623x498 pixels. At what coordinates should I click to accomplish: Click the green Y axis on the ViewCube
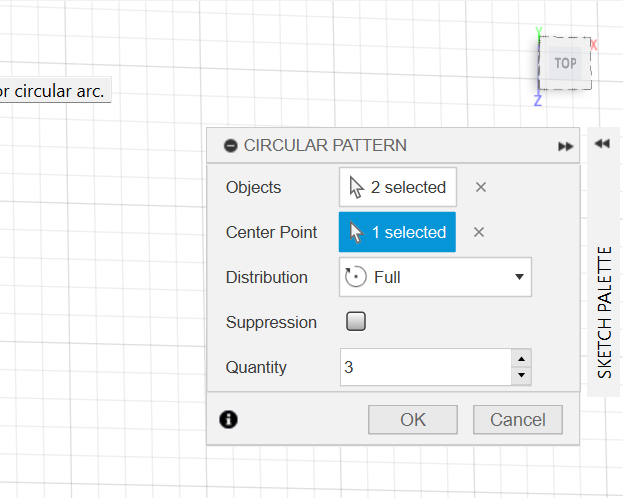tap(539, 33)
